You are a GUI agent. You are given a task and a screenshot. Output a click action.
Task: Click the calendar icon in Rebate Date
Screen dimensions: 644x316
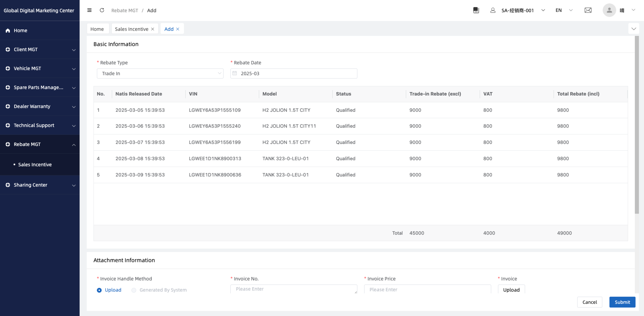pos(235,73)
